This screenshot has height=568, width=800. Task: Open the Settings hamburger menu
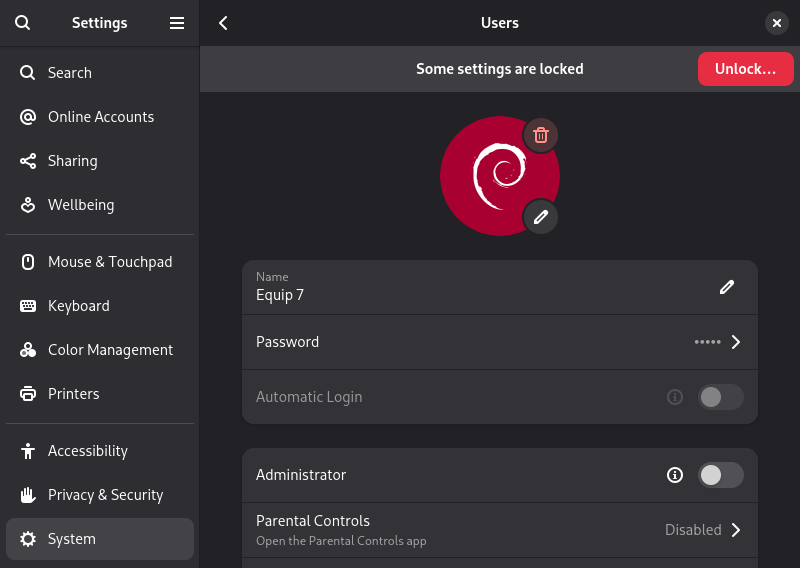pyautogui.click(x=177, y=23)
